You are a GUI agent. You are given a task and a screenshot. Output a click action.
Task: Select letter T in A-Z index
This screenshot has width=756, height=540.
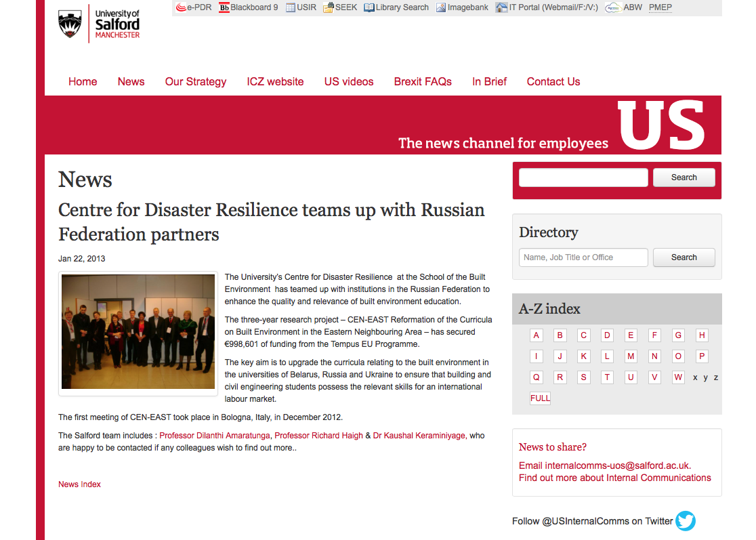click(607, 377)
